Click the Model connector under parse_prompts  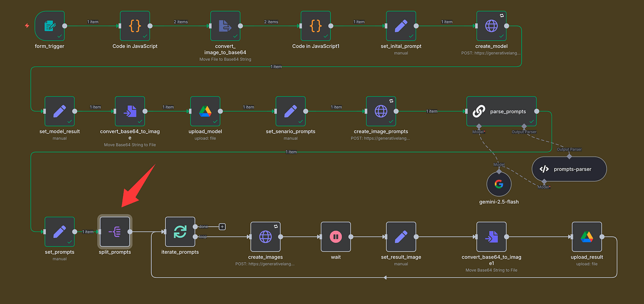(x=479, y=126)
